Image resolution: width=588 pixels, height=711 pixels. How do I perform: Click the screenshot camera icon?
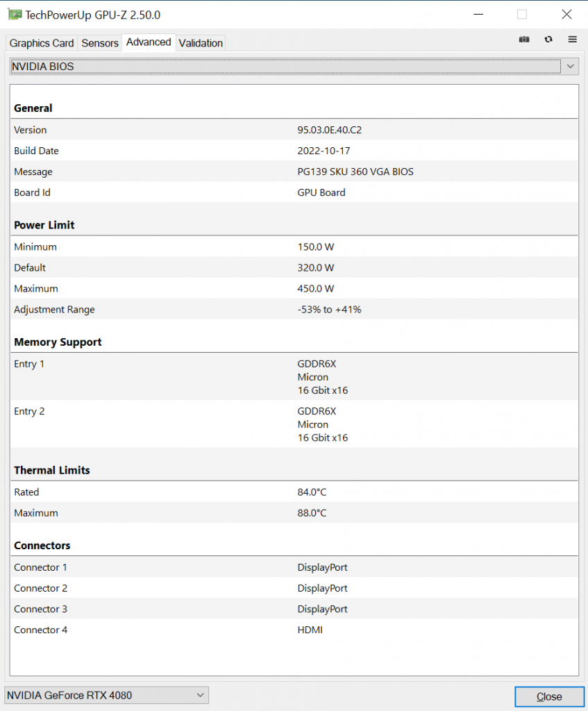524,40
